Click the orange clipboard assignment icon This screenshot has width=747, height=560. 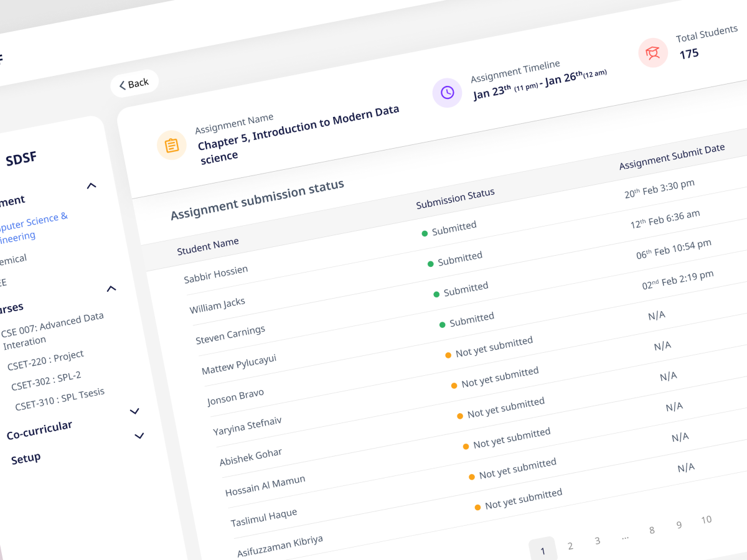click(172, 144)
